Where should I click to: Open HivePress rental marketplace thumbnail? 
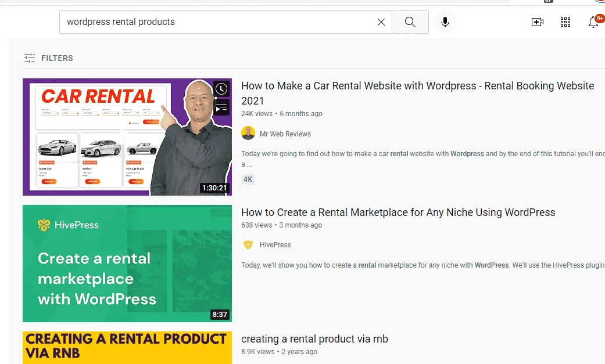click(127, 264)
